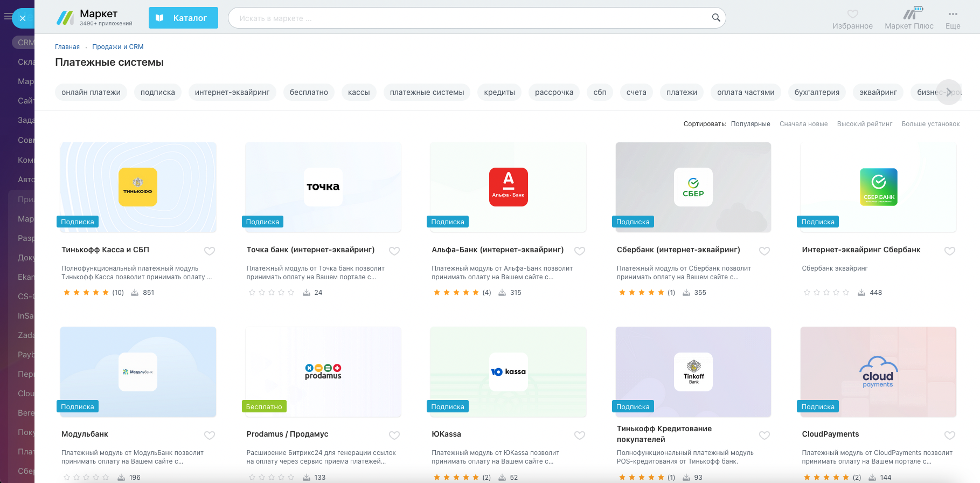Filter by 'бухгалтерия' tag
Image resolution: width=980 pixels, height=483 pixels.
coord(817,92)
